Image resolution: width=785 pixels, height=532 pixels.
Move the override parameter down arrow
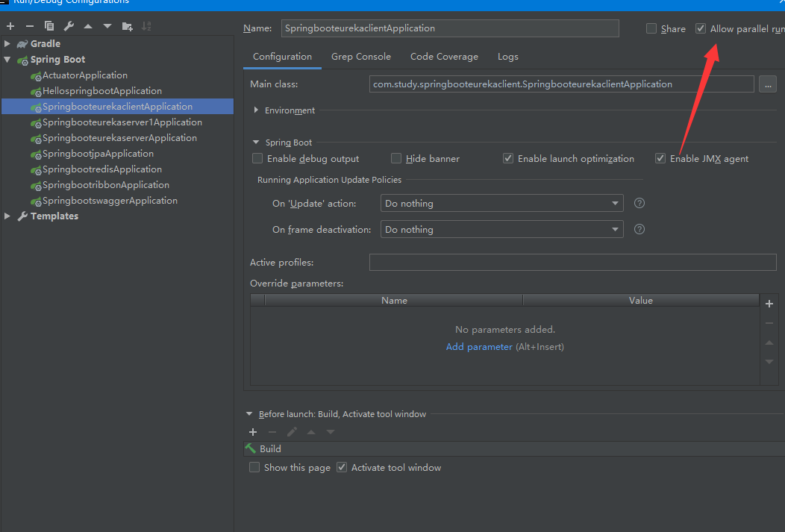769,362
